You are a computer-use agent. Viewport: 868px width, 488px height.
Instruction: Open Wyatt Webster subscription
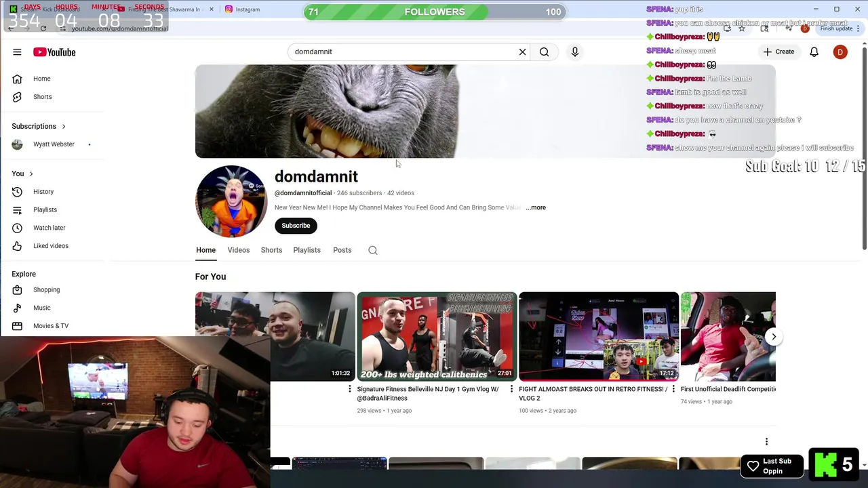point(52,144)
